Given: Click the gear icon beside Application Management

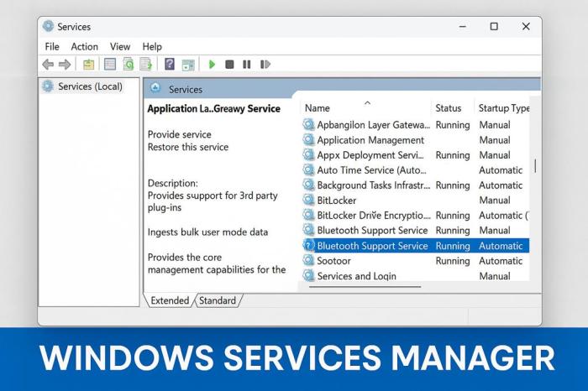Looking at the screenshot, I should click(308, 139).
